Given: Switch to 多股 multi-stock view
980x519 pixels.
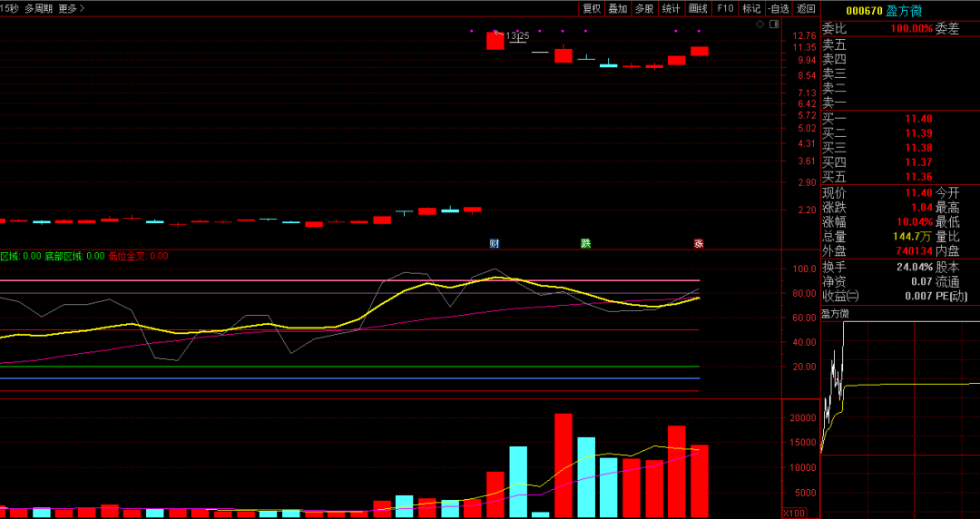Looking at the screenshot, I should tap(644, 8).
